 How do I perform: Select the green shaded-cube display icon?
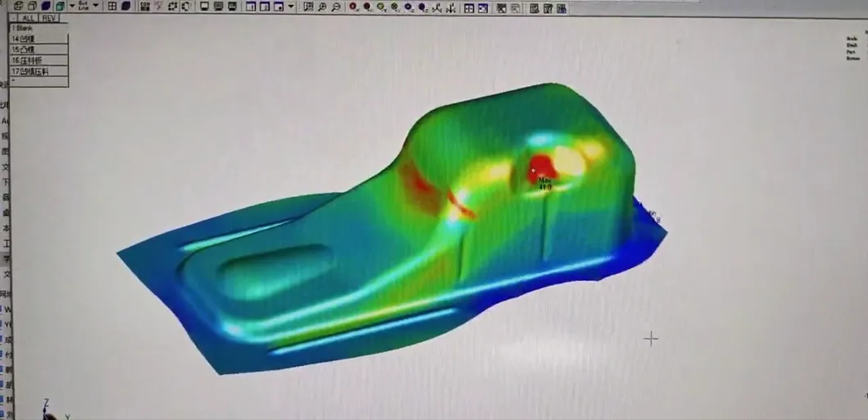coord(61,6)
